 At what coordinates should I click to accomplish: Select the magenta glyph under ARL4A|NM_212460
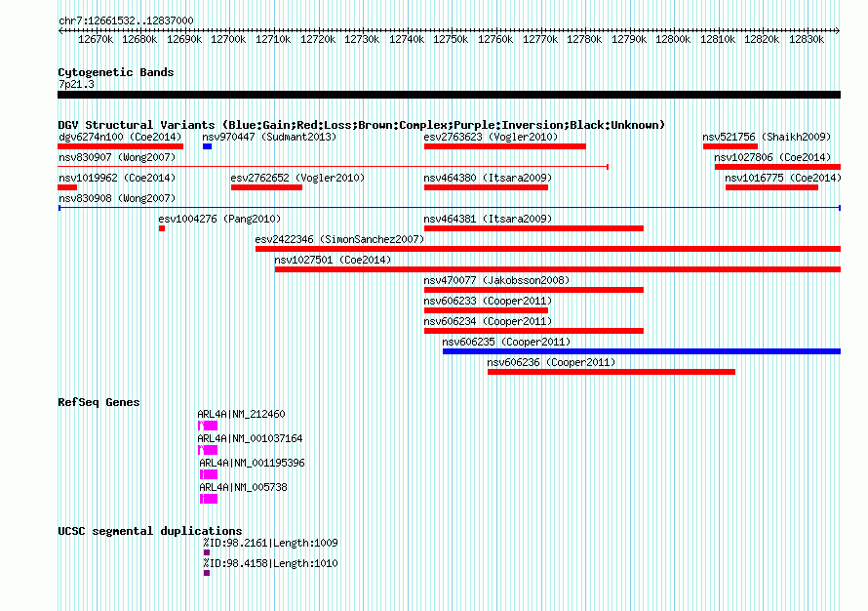click(208, 426)
